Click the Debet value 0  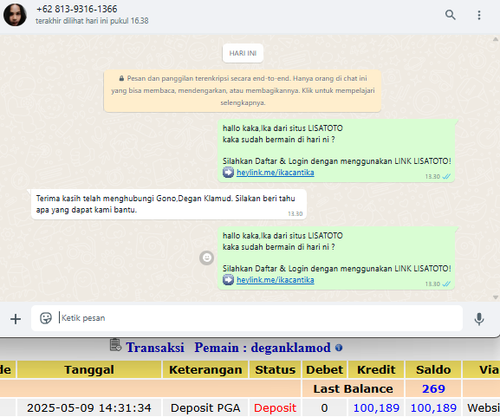pyautogui.click(x=324, y=408)
